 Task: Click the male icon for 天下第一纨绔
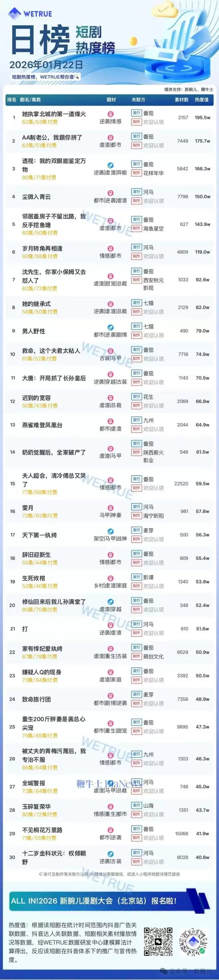(110, 532)
